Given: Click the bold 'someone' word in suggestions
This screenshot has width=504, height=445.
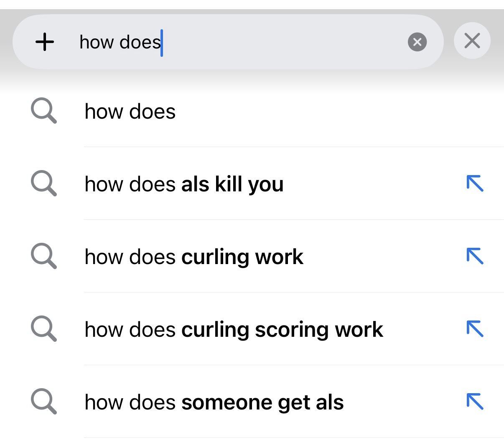Looking at the screenshot, I should (x=226, y=402).
